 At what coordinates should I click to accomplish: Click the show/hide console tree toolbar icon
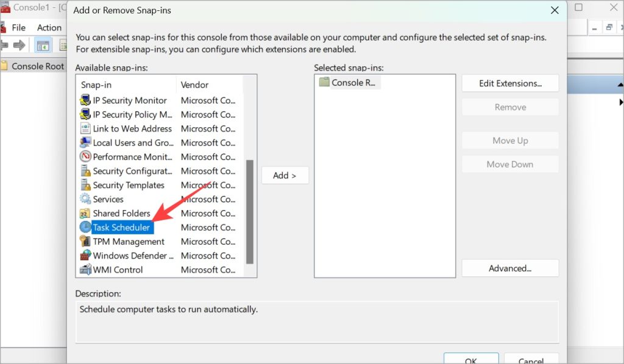(43, 46)
